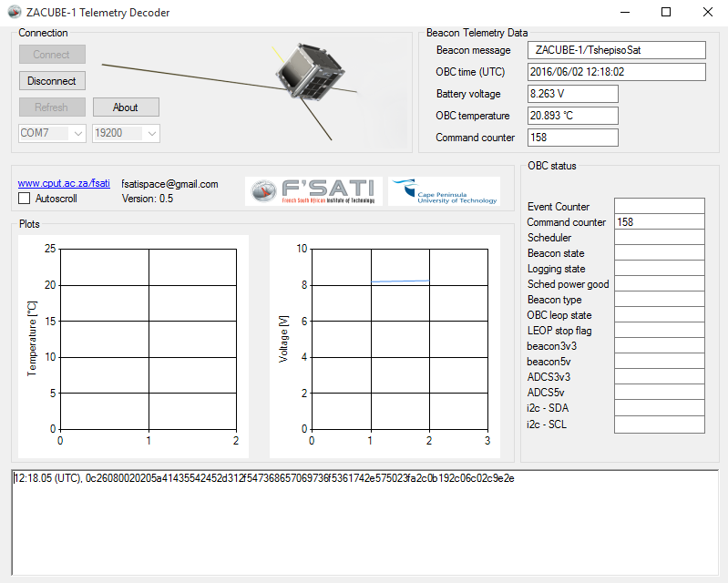
Task: Click the ADCS3v3 field
Action: [x=660, y=376]
